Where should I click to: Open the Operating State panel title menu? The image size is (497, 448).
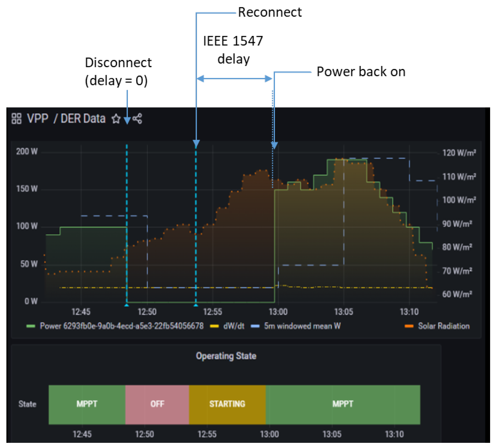(x=226, y=356)
